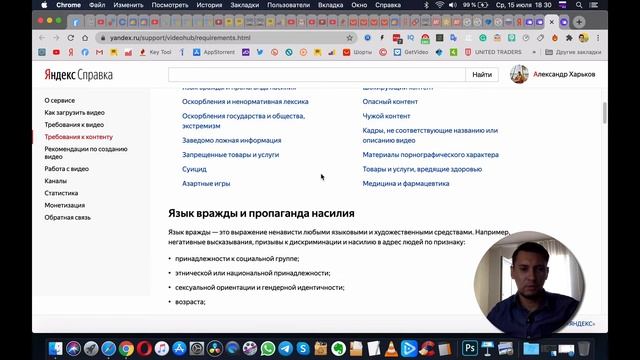Image resolution: width=640 pixels, height=360 pixels.
Task: Open the App Store from the Dock
Action: [x=179, y=349]
